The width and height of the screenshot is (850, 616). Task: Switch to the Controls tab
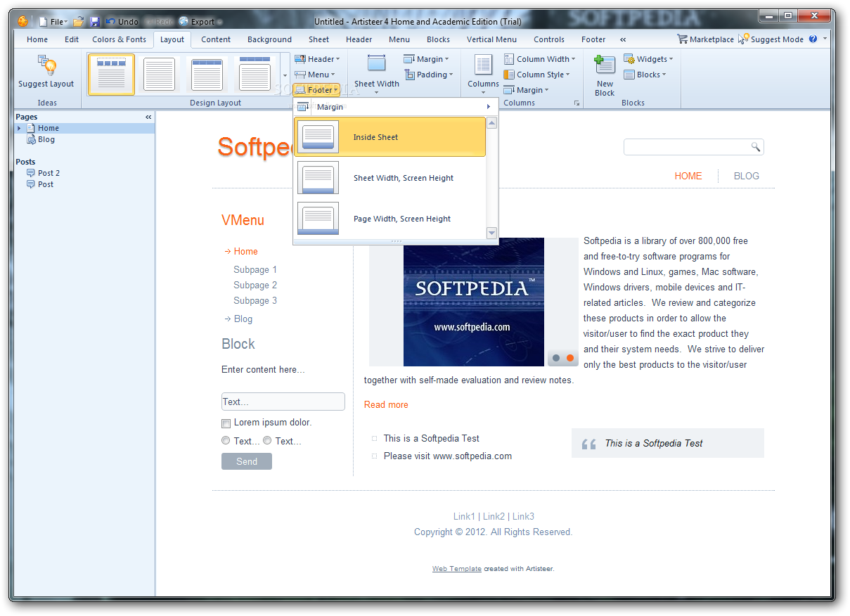point(549,39)
